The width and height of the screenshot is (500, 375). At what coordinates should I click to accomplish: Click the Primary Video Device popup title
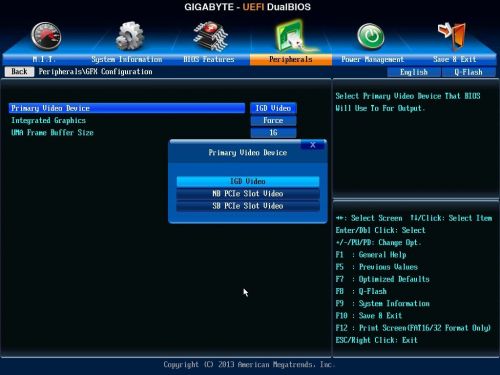[248, 153]
